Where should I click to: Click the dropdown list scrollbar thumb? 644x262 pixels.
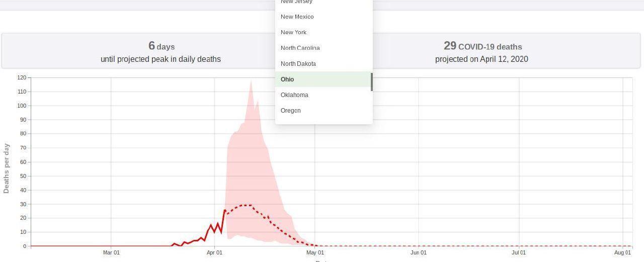tap(372, 82)
